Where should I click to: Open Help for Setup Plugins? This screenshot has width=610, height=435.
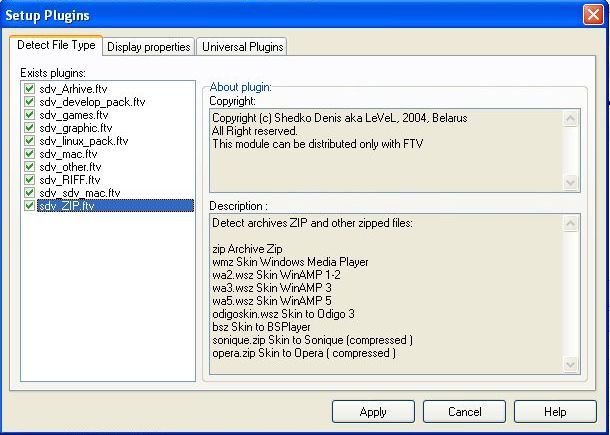pyautogui.click(x=555, y=411)
